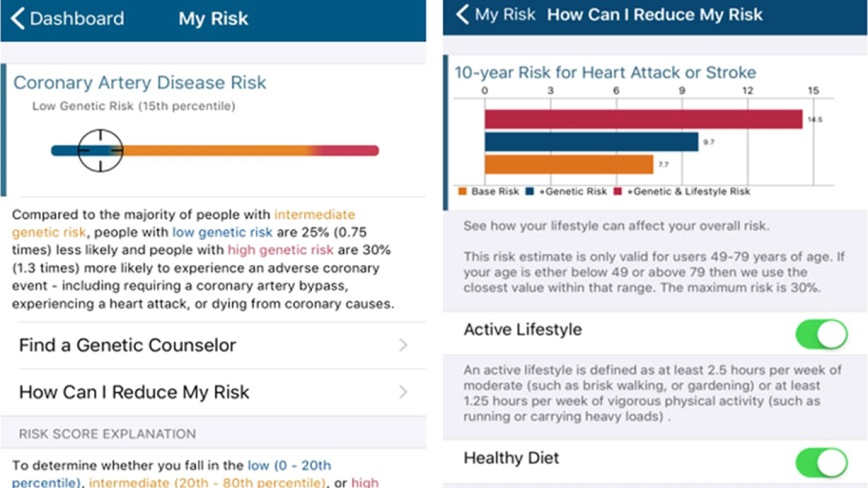The image size is (868, 488).
Task: Tap the back chevron beside My Risk
Action: 463,15
